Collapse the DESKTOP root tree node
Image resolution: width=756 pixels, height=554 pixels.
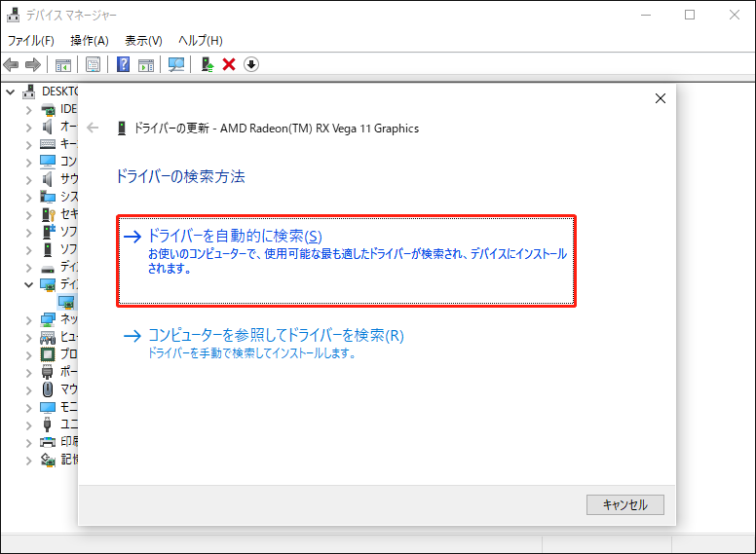pos(11,92)
